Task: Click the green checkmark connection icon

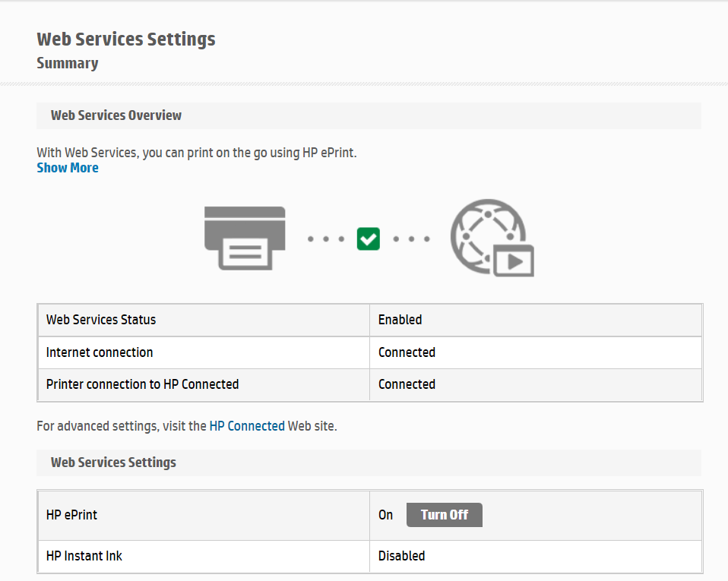Action: [368, 238]
